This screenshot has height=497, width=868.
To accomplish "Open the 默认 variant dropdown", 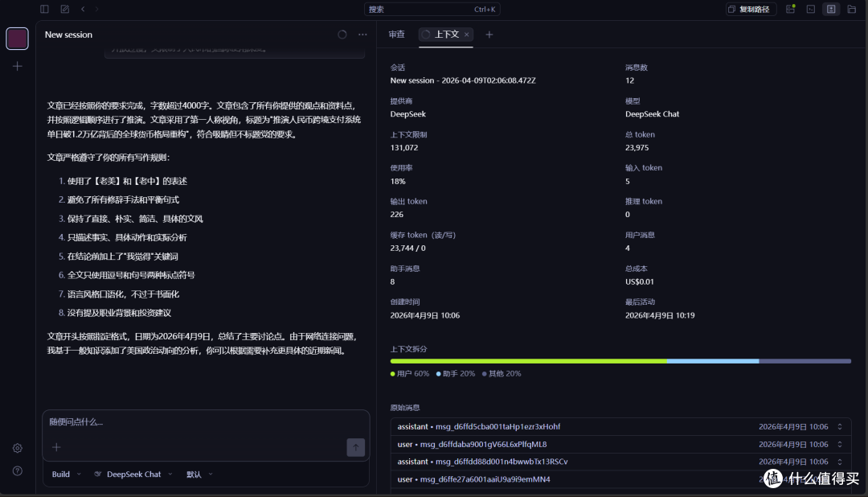I will (x=199, y=474).
